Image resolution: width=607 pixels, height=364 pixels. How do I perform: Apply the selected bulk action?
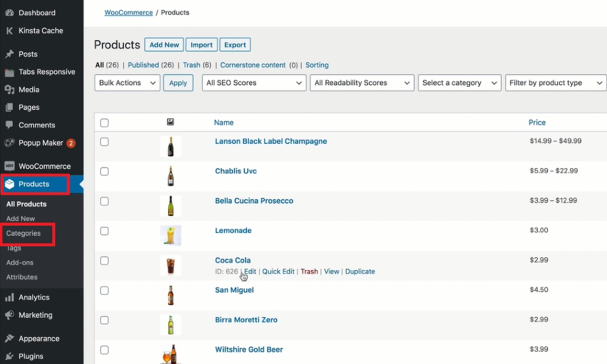pyautogui.click(x=178, y=83)
